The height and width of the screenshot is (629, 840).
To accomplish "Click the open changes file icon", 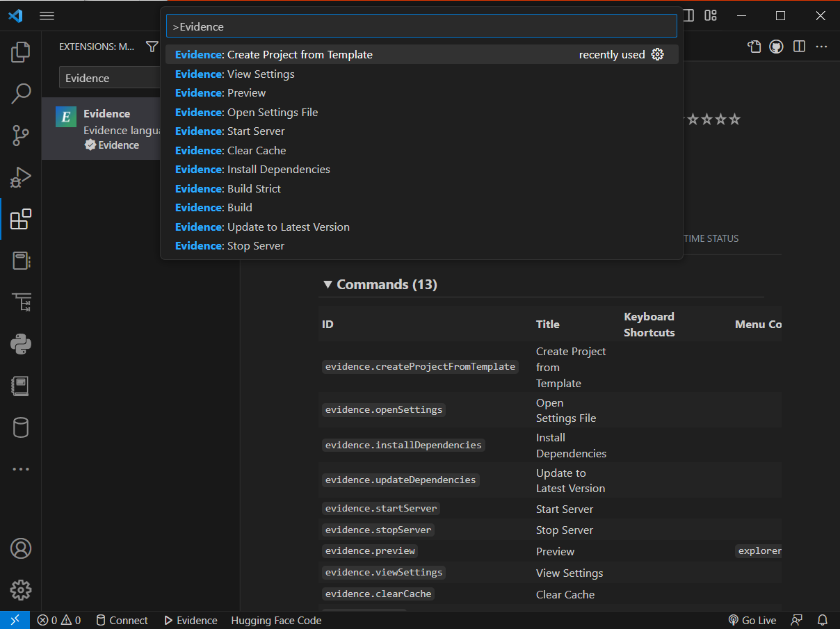I will [754, 47].
